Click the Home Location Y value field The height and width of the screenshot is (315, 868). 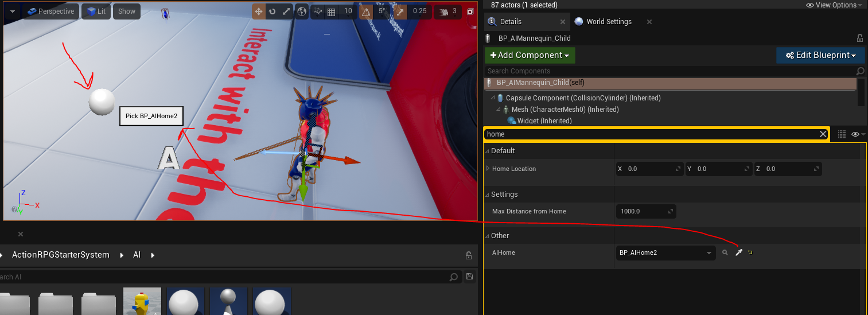pos(718,169)
